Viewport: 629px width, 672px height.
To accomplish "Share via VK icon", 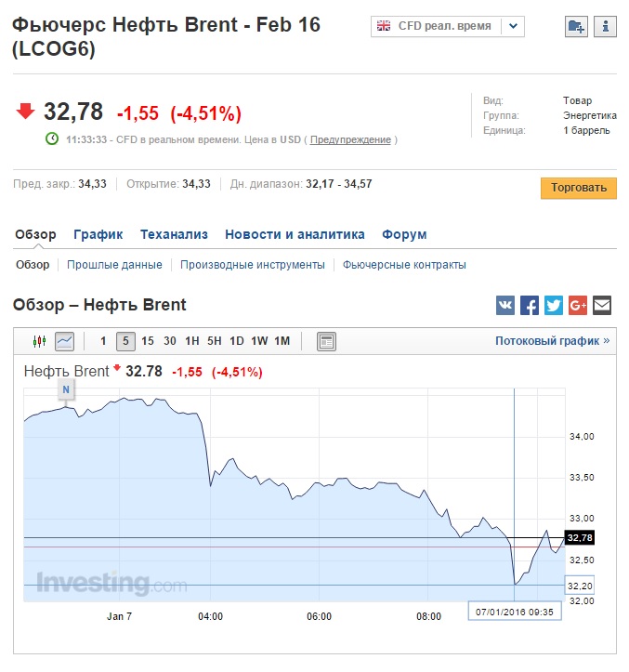I will coord(505,305).
